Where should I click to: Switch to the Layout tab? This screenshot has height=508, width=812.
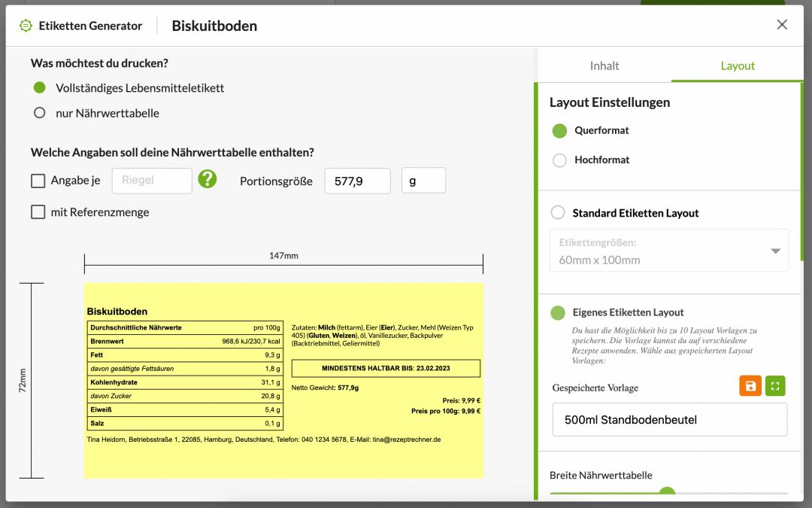coord(738,66)
